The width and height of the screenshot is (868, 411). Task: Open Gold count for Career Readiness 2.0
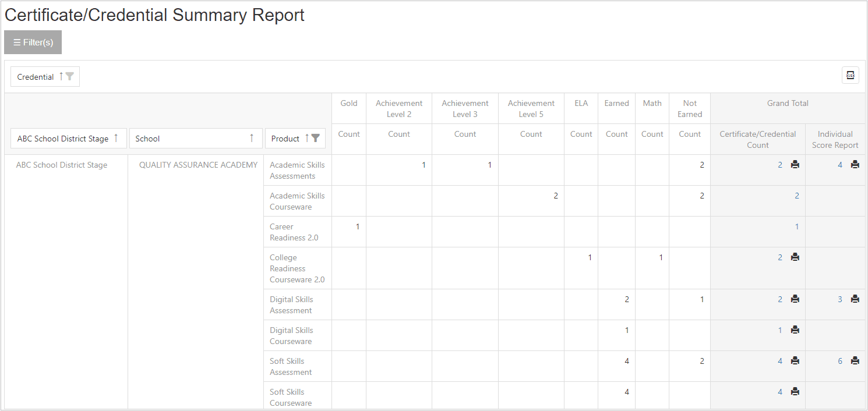357,226
